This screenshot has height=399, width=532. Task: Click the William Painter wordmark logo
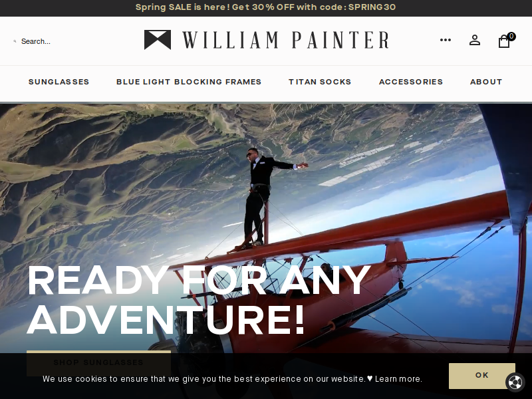[286, 40]
